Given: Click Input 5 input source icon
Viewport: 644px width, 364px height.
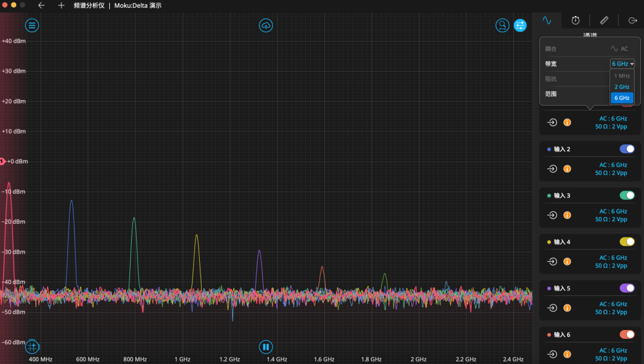Looking at the screenshot, I should pyautogui.click(x=552, y=308).
